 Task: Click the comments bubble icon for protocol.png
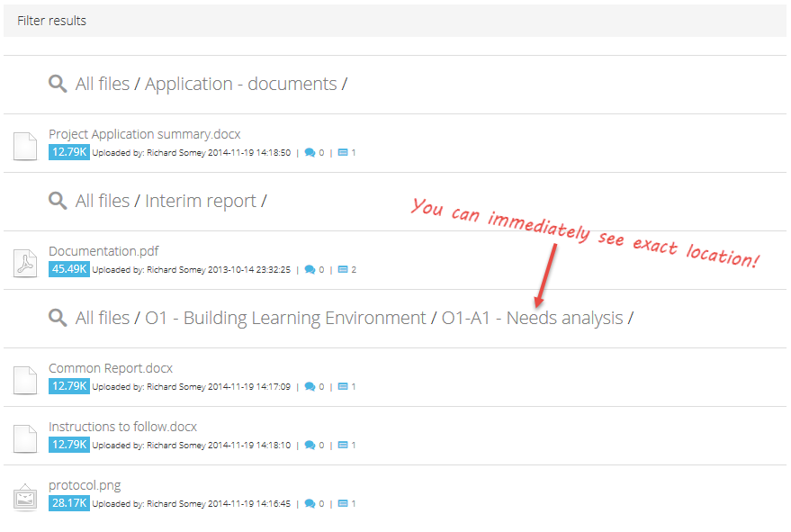pyautogui.click(x=310, y=504)
